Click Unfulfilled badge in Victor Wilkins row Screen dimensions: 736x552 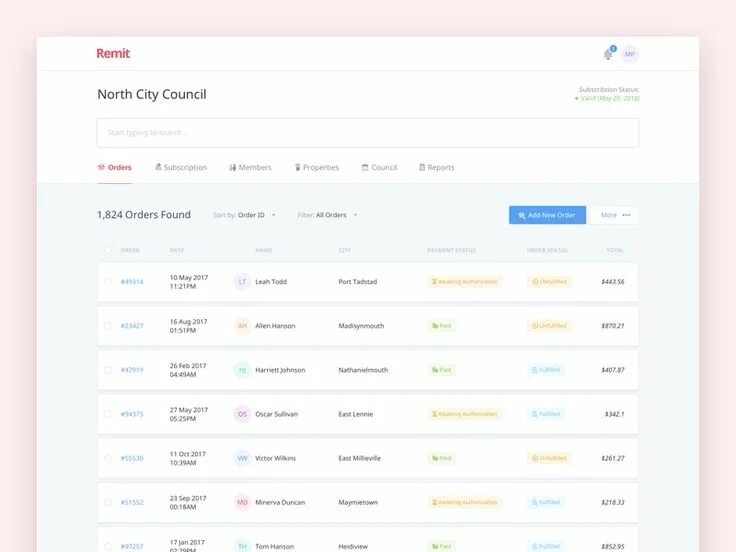[x=549, y=458]
